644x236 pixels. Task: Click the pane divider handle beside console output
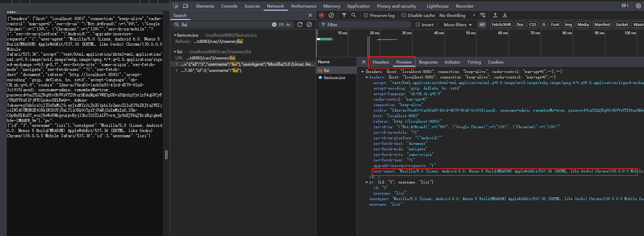pyautogui.click(x=166, y=155)
